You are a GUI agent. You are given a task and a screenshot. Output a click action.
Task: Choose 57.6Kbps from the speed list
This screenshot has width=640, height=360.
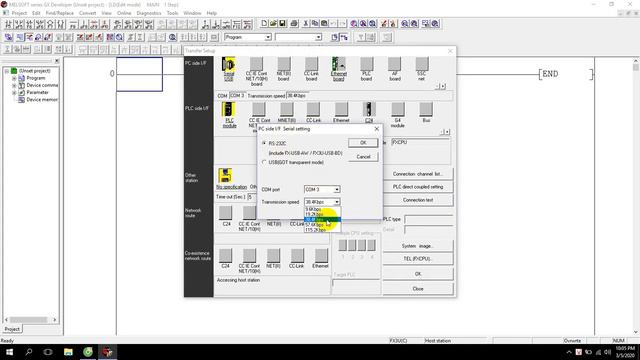click(x=322, y=225)
